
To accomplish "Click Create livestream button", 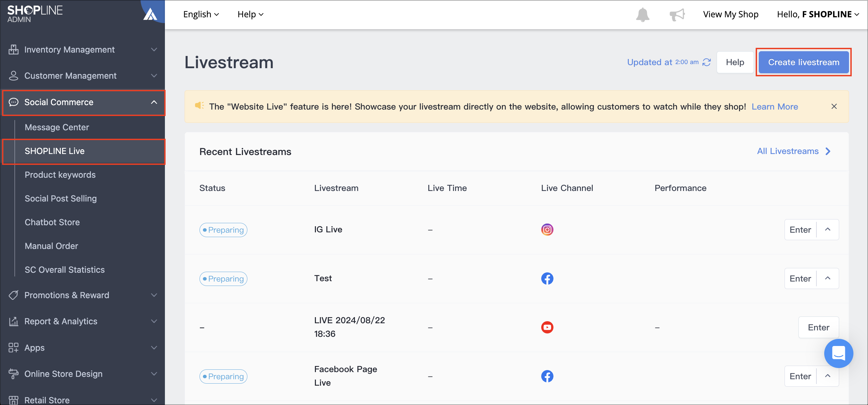I will tap(804, 62).
